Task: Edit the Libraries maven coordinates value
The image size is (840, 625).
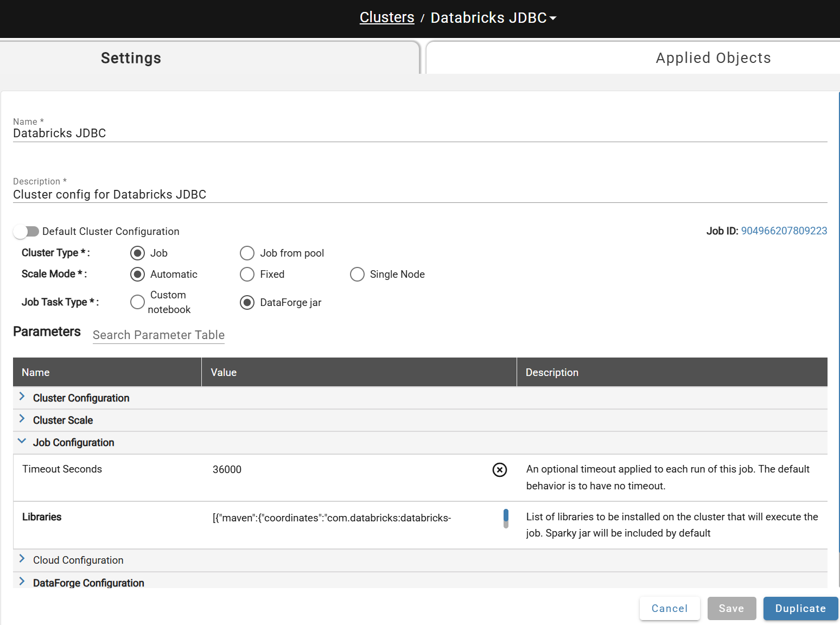Action: click(x=332, y=518)
